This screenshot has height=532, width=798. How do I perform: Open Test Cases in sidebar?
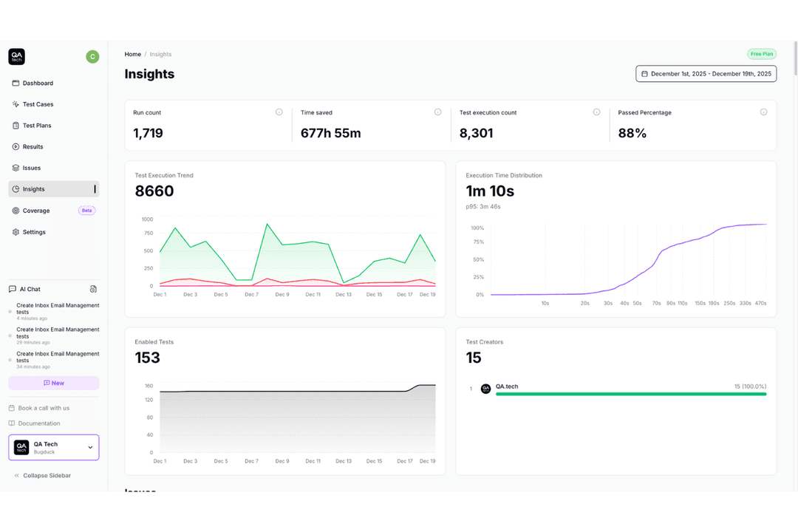point(53,104)
